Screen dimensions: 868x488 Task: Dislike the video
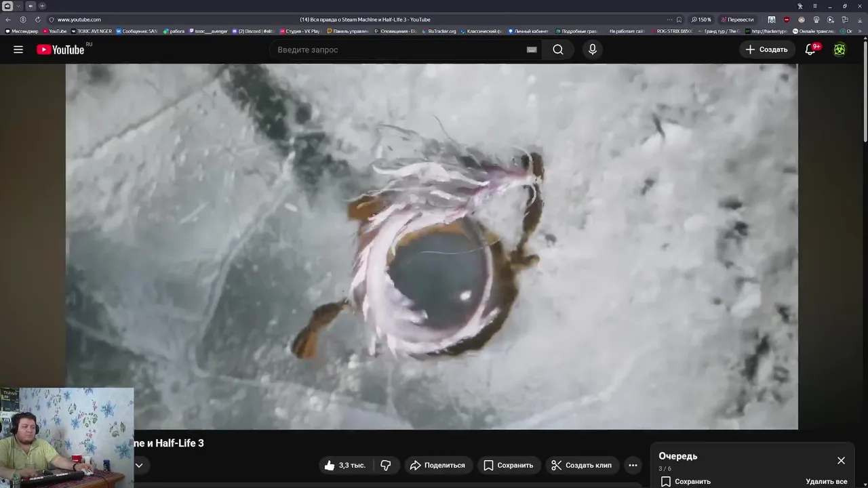(x=386, y=465)
